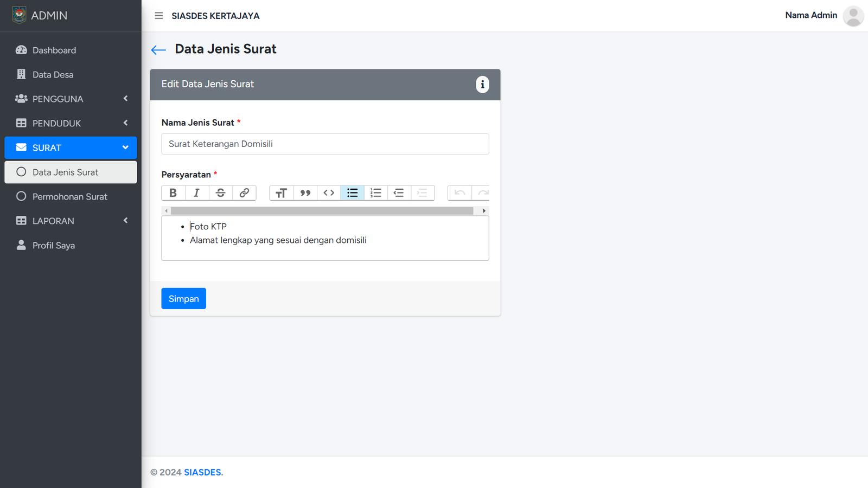Click the code block icon

329,193
